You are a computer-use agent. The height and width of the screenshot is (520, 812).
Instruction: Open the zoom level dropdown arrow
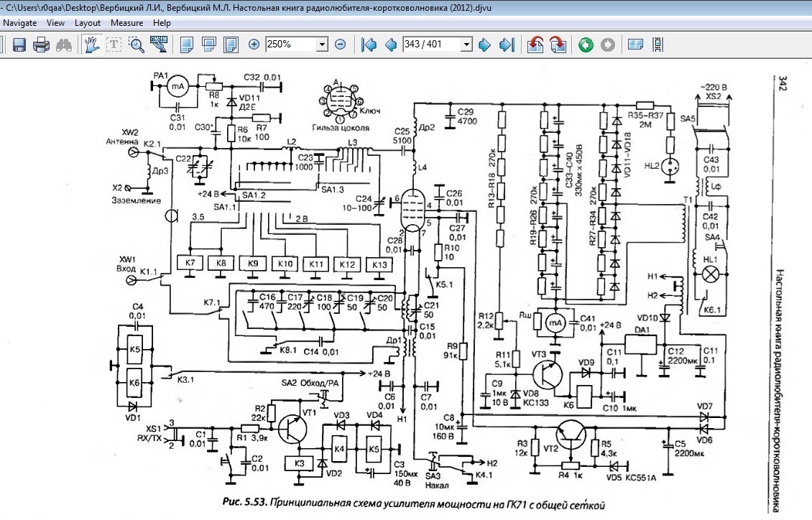tap(322, 45)
